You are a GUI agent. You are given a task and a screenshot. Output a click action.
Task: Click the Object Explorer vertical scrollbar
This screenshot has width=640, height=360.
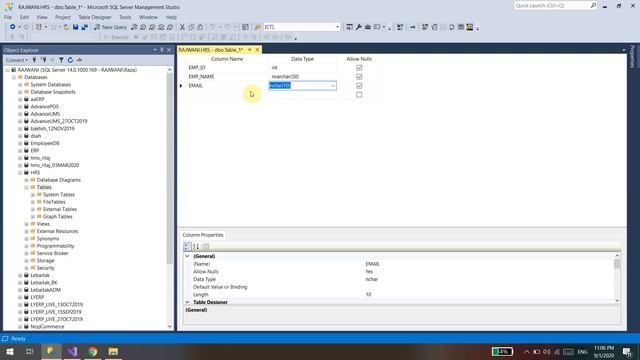170,169
